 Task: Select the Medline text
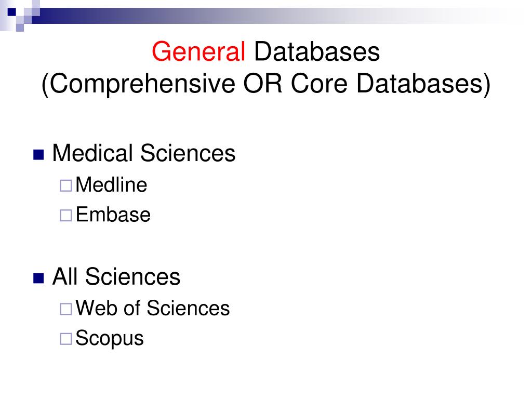[x=111, y=184]
